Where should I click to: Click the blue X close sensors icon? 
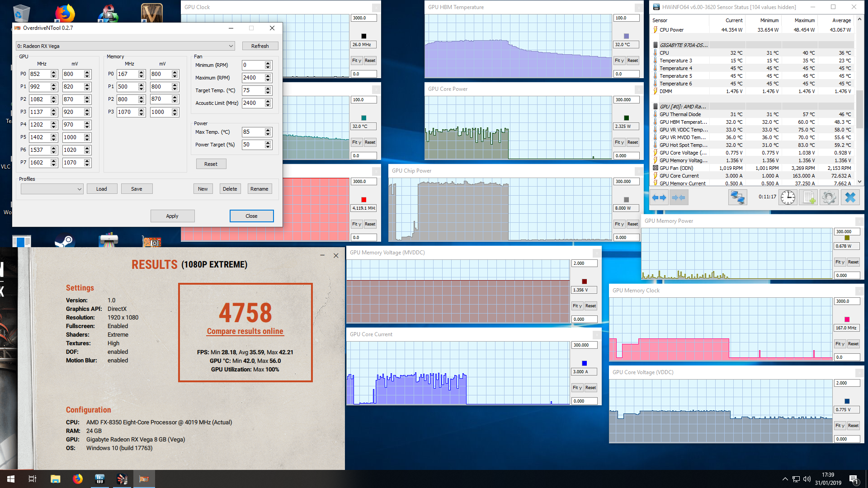[x=850, y=197]
